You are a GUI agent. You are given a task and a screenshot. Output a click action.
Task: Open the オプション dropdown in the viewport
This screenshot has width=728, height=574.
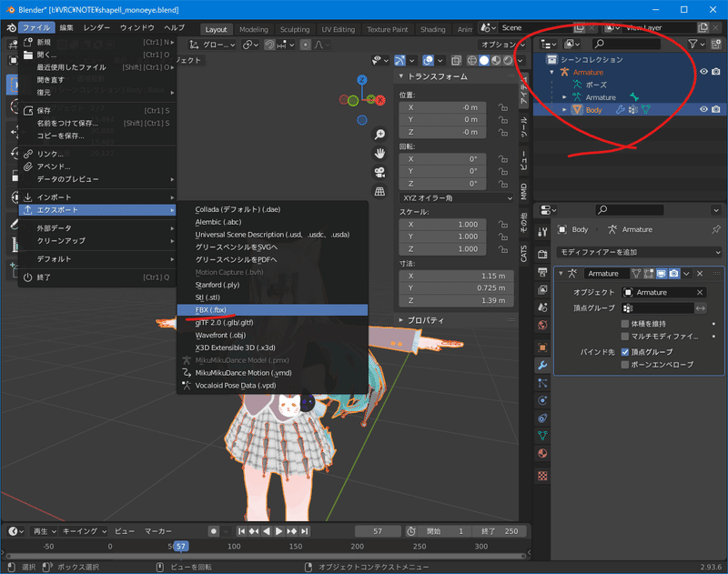(x=502, y=45)
